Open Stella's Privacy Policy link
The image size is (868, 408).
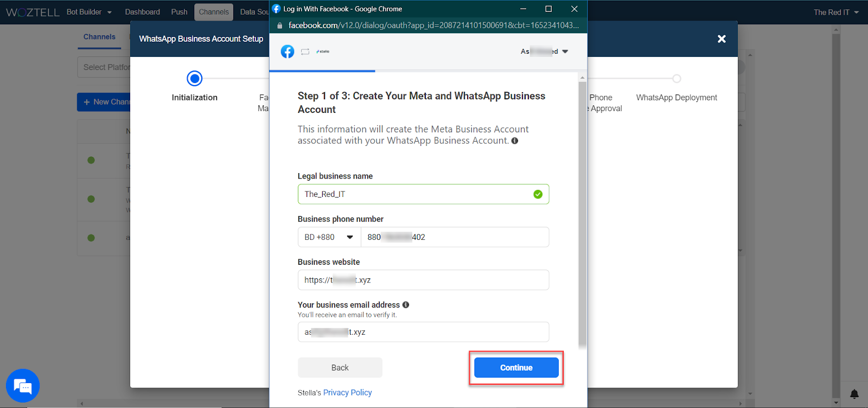tap(348, 393)
